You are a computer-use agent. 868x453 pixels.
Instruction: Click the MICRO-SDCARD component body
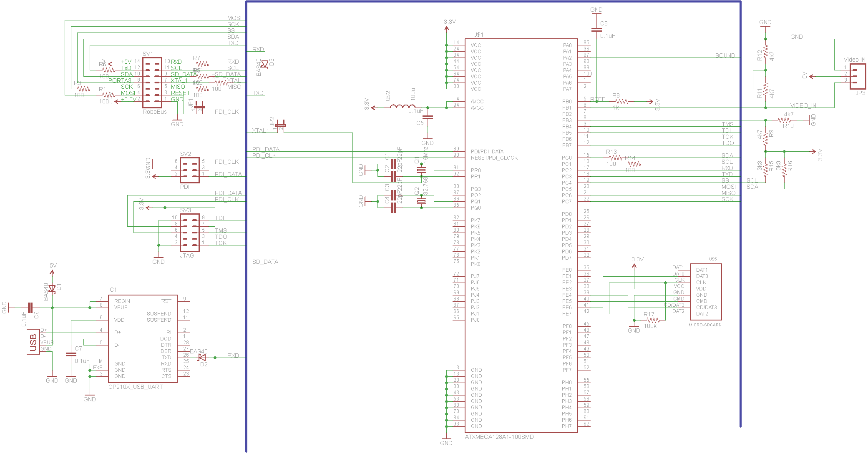[706, 292]
